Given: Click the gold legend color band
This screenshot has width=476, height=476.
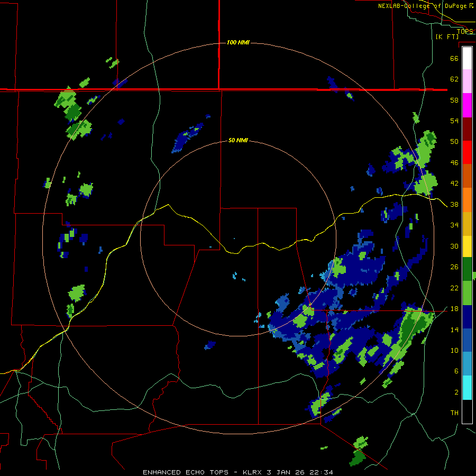Looking at the screenshot, I should point(467,224).
